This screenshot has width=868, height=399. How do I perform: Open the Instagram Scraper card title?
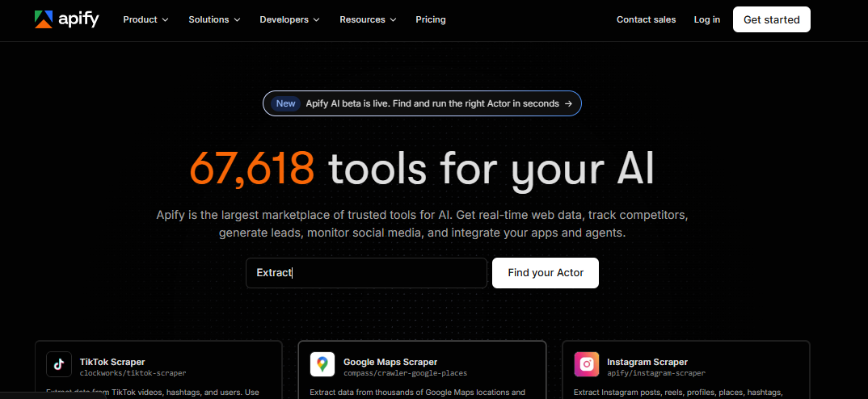(647, 362)
